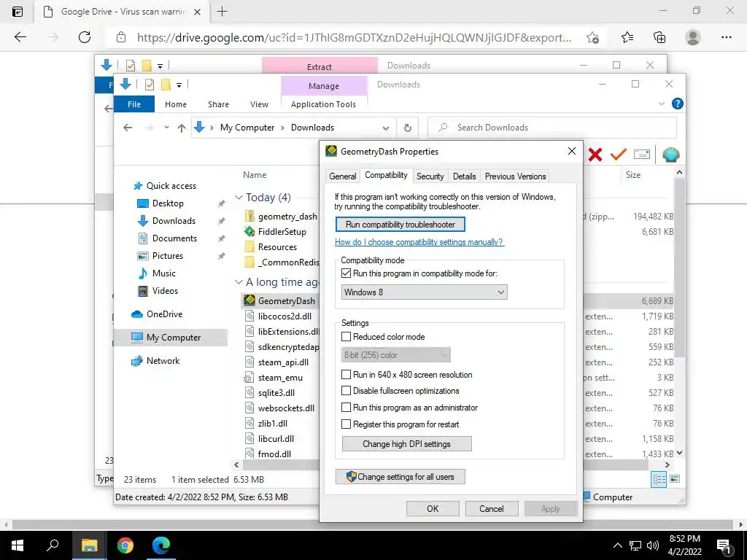Open taskbar search
747x560 pixels.
coord(53,545)
